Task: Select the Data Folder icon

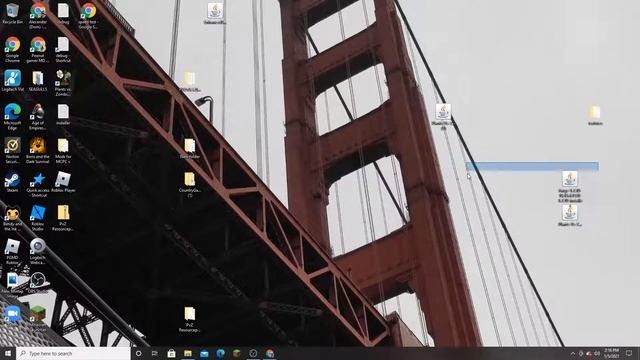Action: [x=189, y=148]
